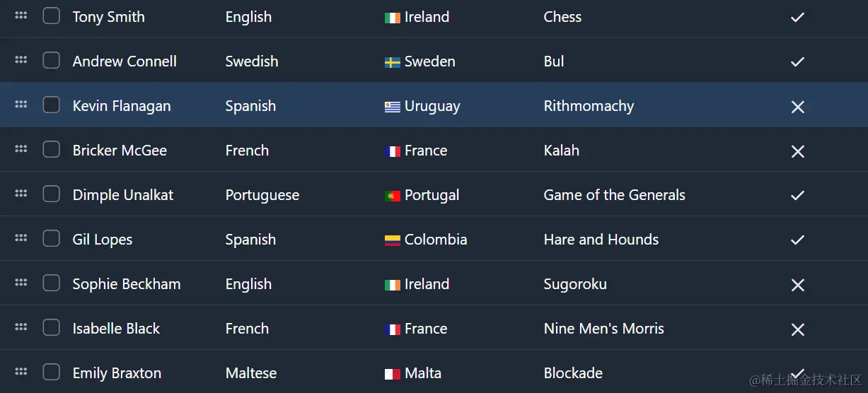Check the box next to Sophie Beckham
Screen dimensions: 868x393
tap(52, 283)
